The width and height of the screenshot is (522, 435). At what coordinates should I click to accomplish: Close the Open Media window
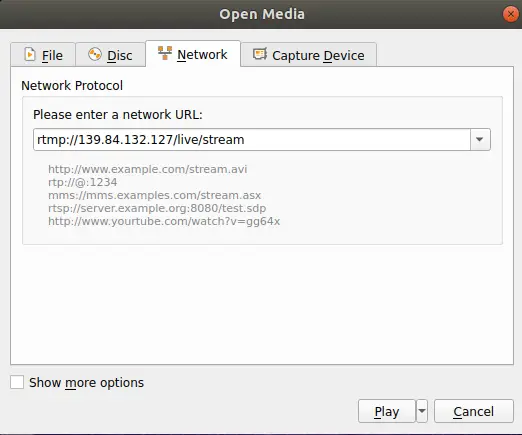tap(510, 14)
